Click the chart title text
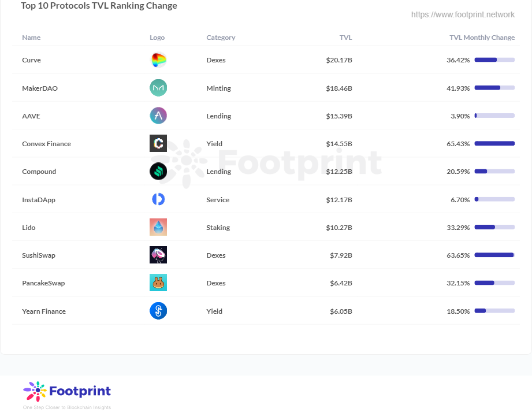The image size is (532, 416). (99, 6)
